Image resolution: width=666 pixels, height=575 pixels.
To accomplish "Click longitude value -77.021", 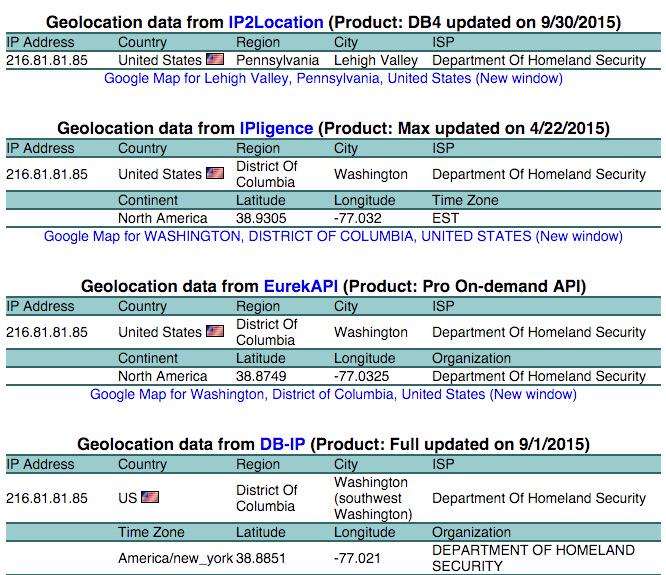I will click(x=357, y=558).
